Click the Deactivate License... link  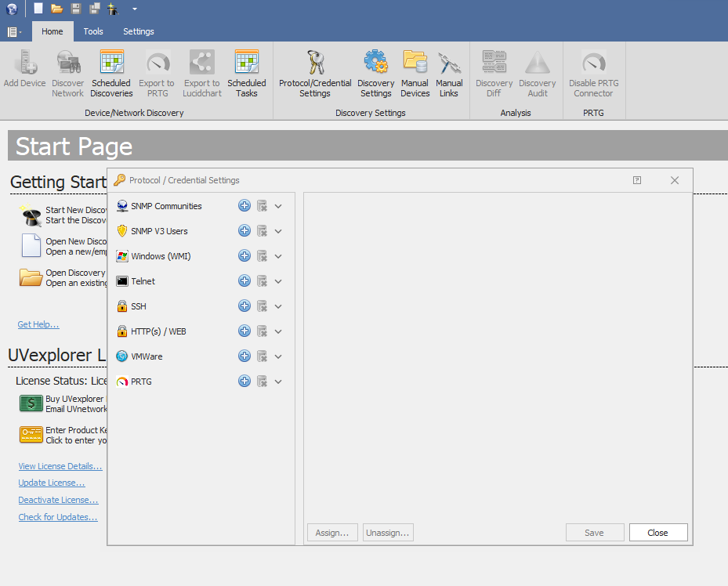click(59, 500)
